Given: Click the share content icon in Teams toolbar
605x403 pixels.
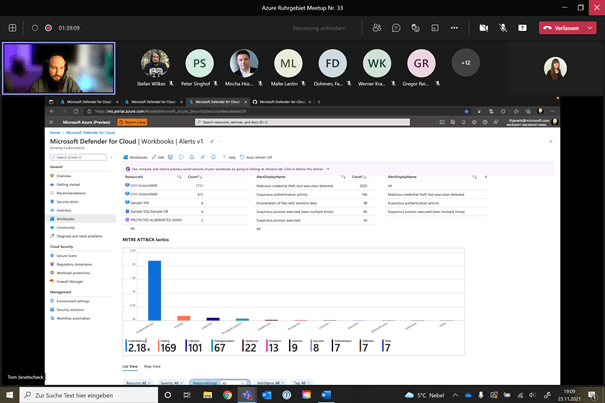Looking at the screenshot, I should point(522,28).
